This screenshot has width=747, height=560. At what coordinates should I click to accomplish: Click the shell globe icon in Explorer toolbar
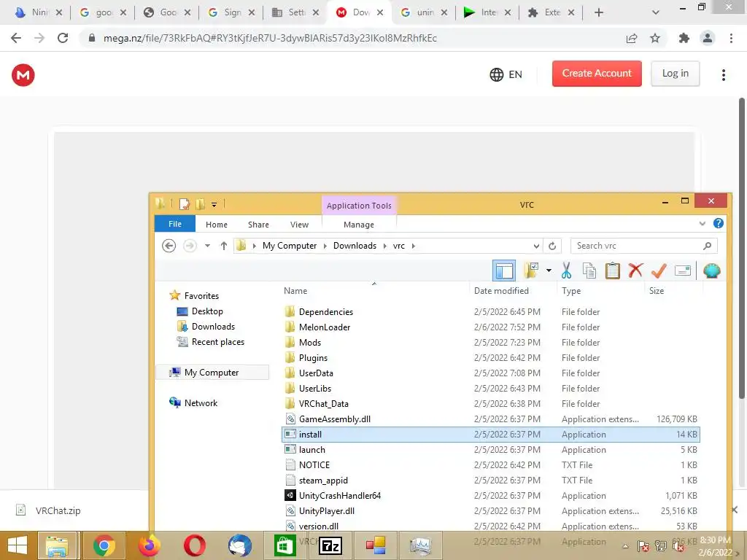tap(712, 271)
